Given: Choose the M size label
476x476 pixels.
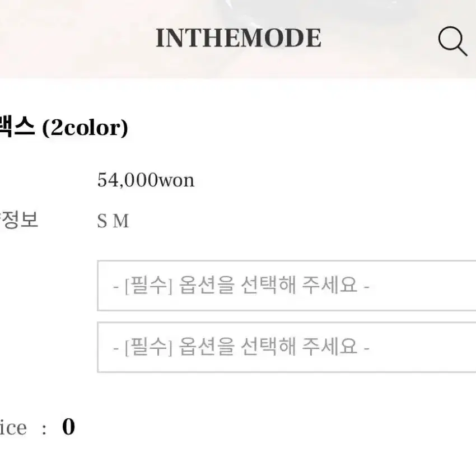Looking at the screenshot, I should point(121,221).
